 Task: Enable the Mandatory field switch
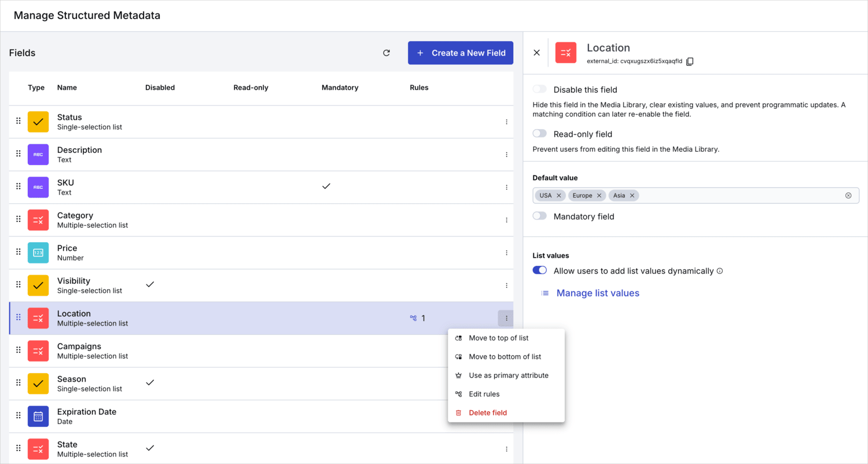tap(539, 215)
